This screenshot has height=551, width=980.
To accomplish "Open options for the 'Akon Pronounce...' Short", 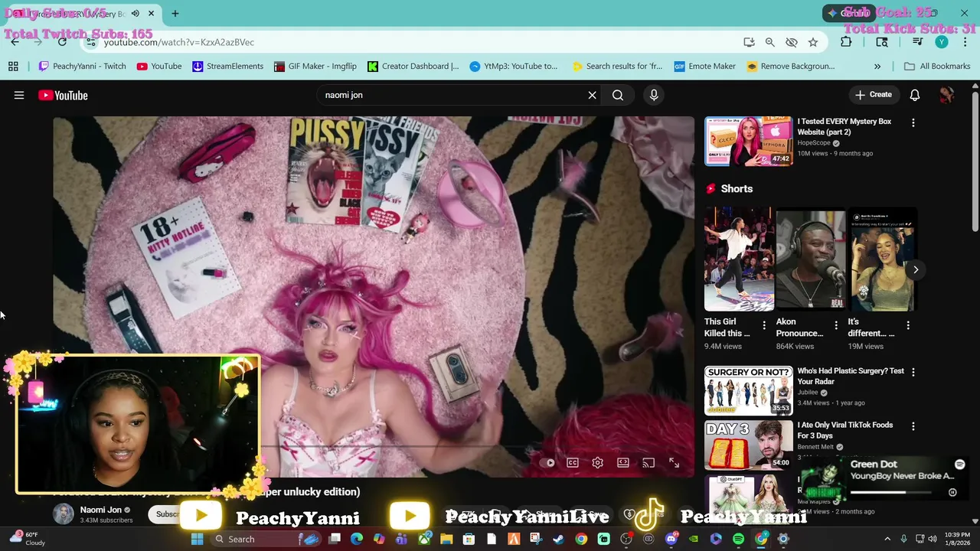I will [x=836, y=325].
